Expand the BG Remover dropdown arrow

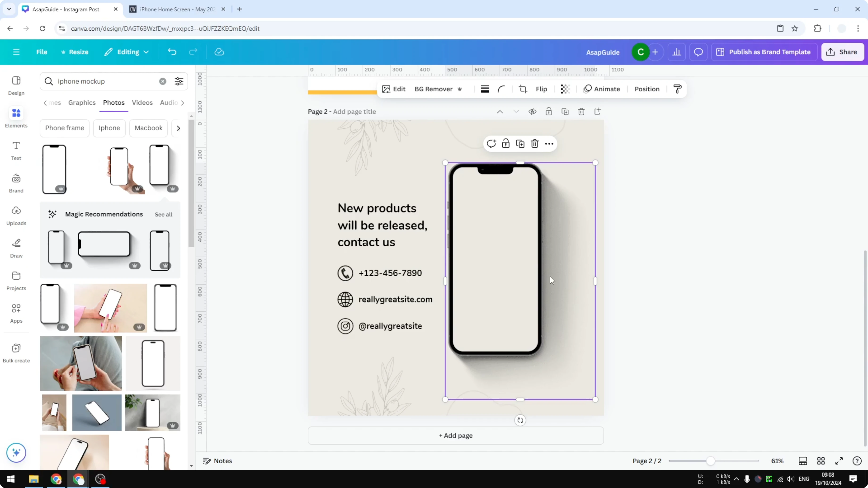(460, 89)
